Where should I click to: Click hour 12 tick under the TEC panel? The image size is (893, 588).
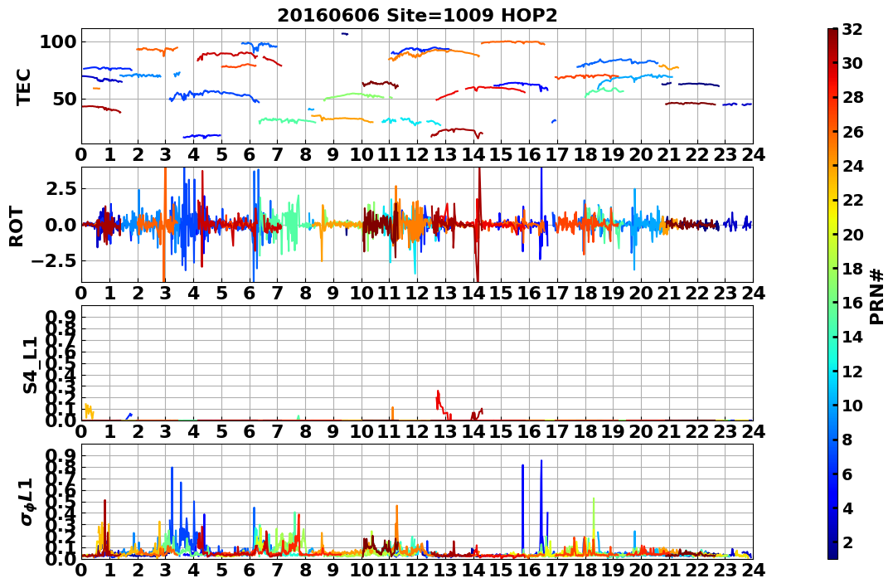click(x=417, y=154)
